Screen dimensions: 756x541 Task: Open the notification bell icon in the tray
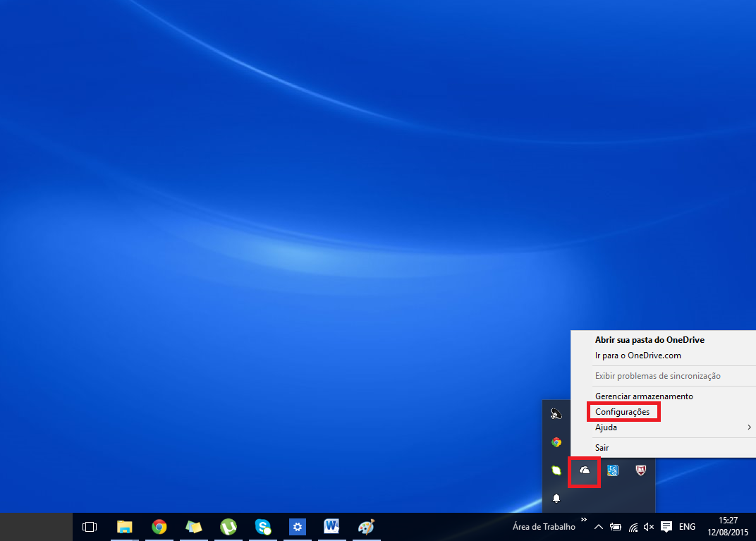tap(556, 499)
